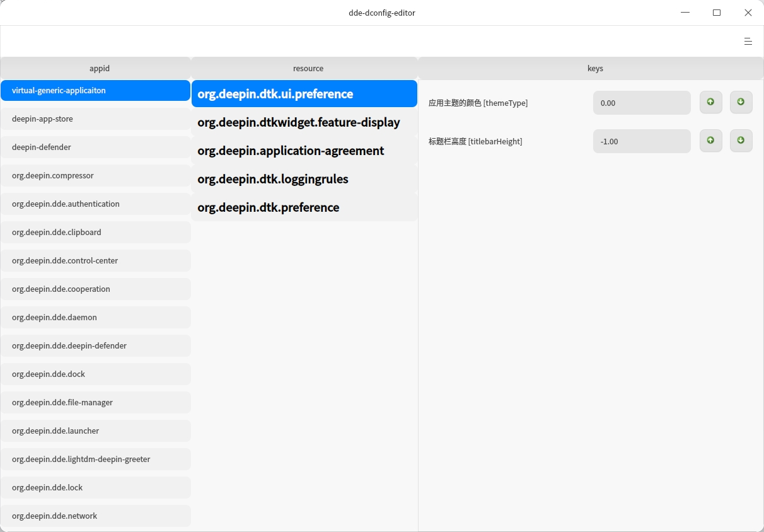Select org.deepin.dde.daemon entry

[95, 318]
